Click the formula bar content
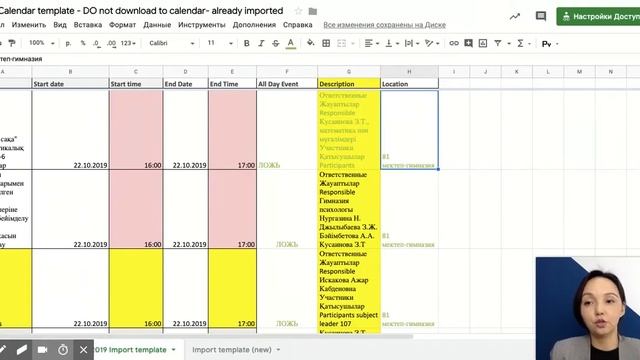Image resolution: width=640 pixels, height=360 pixels. (x=21, y=59)
